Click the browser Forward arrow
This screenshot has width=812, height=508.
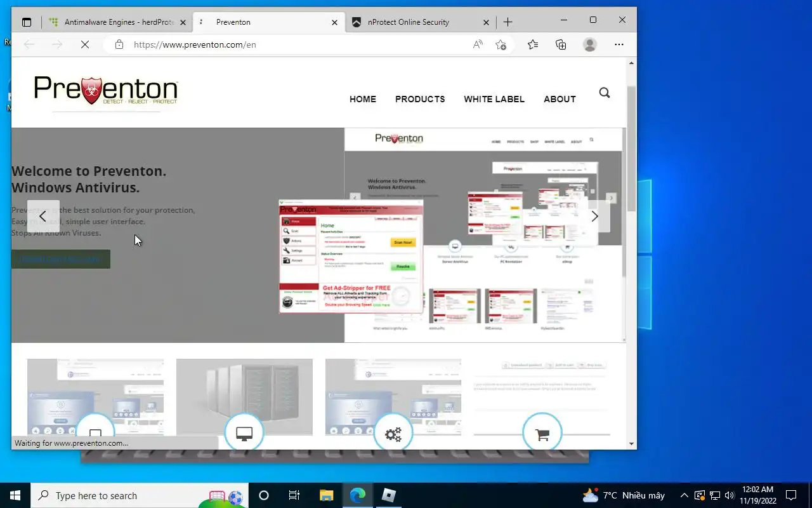(57, 44)
